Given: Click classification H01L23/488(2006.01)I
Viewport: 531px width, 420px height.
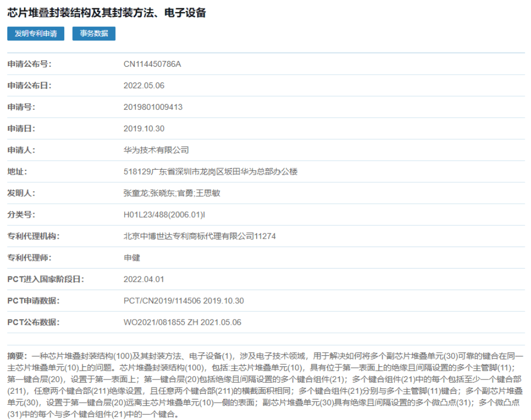Looking at the screenshot, I should click(164, 215).
